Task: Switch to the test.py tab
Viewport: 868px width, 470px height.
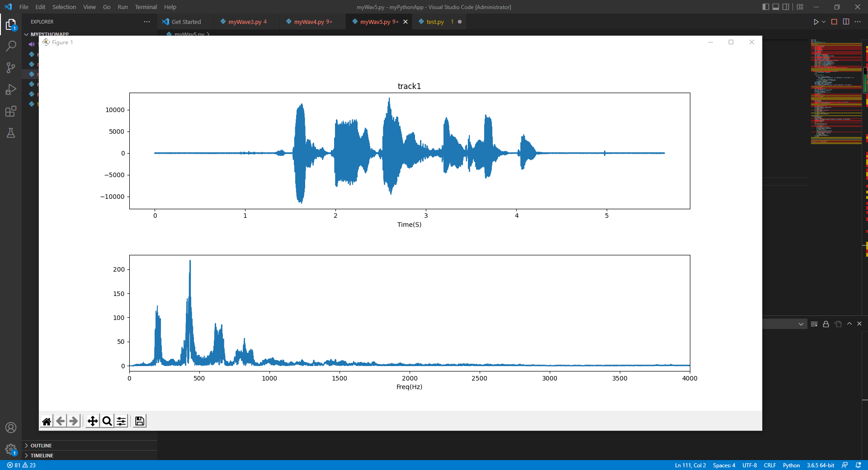Action: 439,22
